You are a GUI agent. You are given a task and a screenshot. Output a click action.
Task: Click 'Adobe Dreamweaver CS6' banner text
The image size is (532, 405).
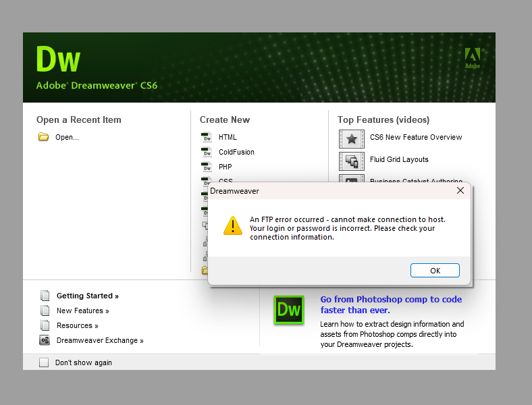pos(97,86)
